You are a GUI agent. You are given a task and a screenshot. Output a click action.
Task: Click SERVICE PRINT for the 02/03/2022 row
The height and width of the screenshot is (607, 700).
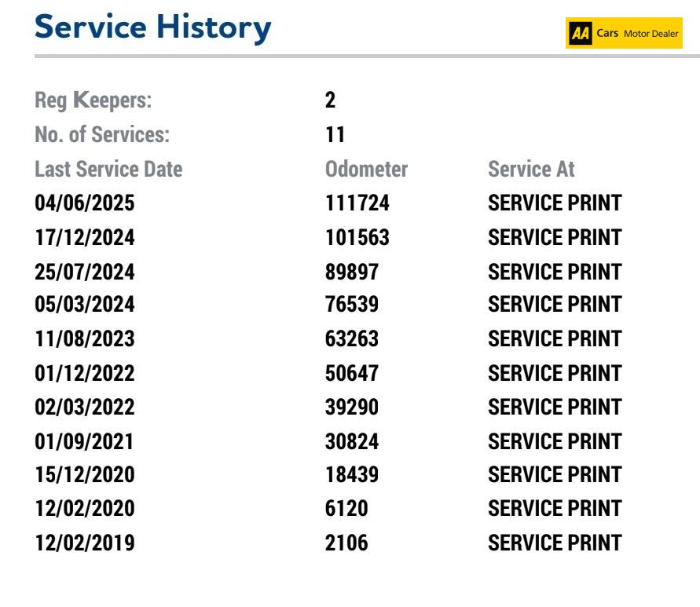point(555,408)
